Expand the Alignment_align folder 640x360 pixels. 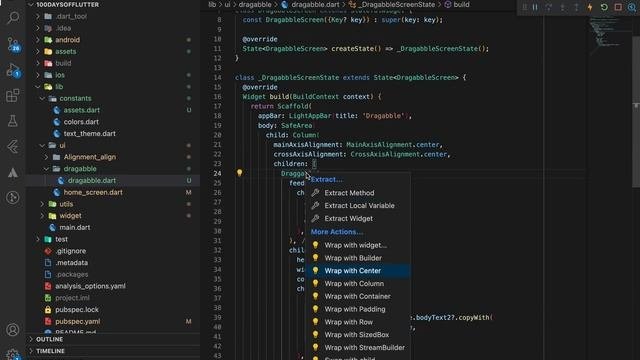(46, 157)
